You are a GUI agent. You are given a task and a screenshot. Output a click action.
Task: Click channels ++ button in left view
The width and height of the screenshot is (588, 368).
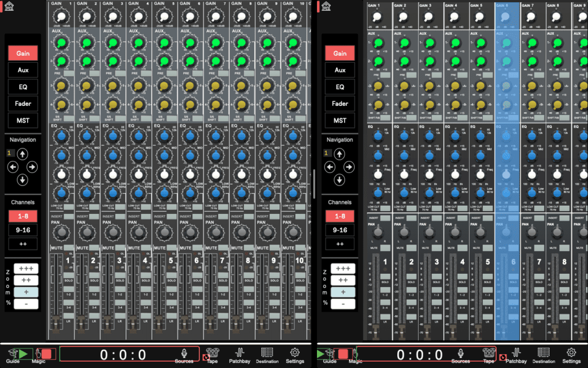(23, 244)
